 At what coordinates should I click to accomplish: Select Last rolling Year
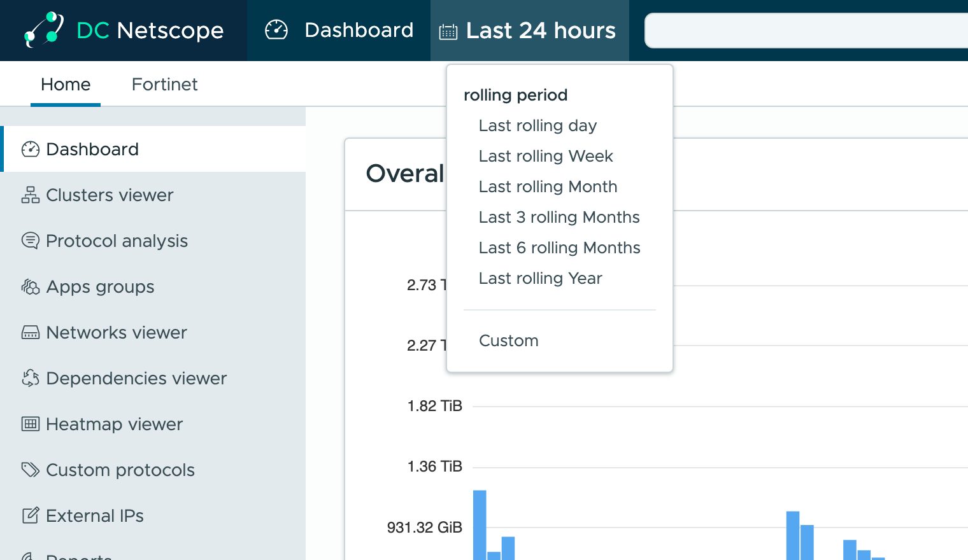click(x=541, y=278)
